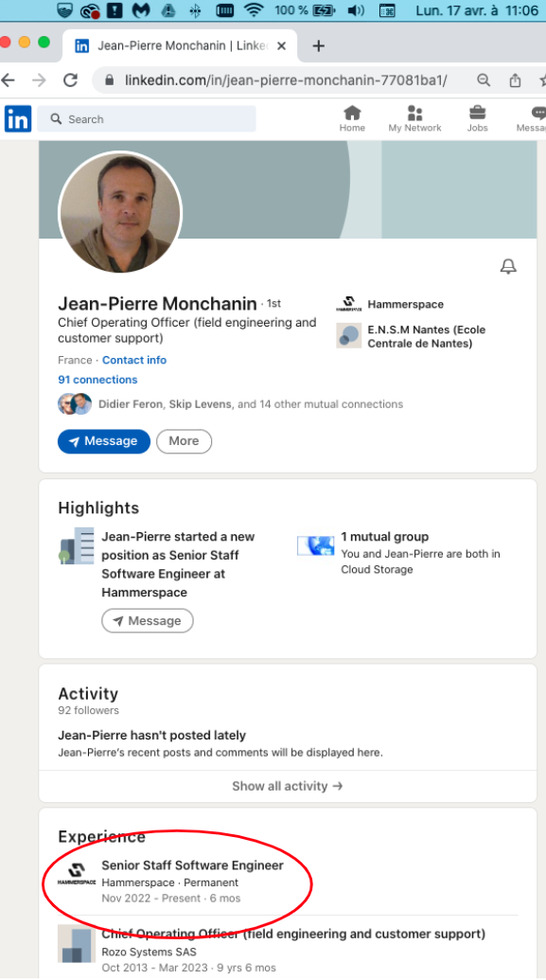Screen dimensions: 546x980
Task: Click the address bar URL
Action: (286, 80)
